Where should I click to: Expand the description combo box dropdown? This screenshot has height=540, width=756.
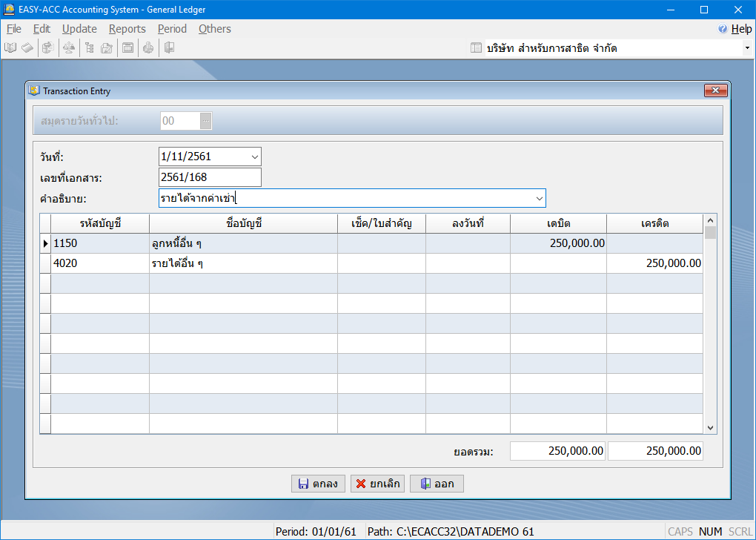538,198
